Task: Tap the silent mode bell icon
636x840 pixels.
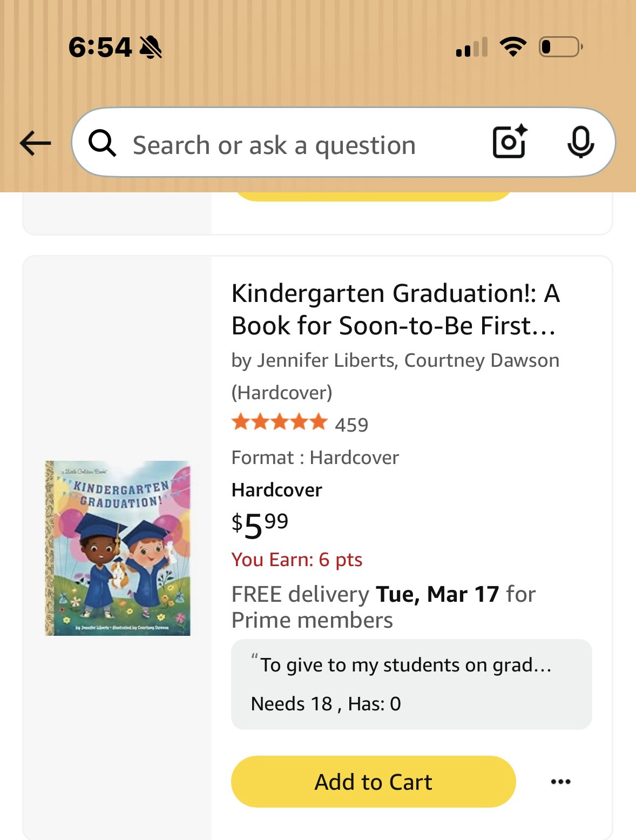Action: tap(151, 48)
